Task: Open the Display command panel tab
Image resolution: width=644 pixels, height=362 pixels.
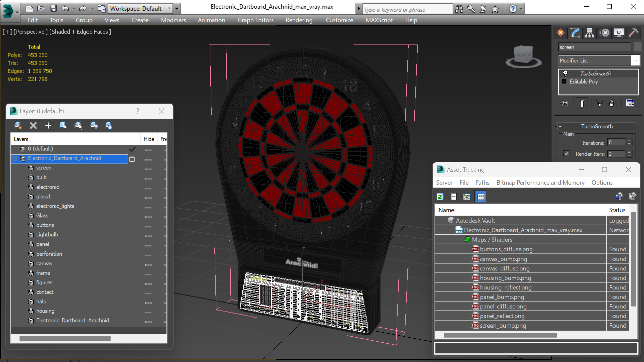Action: [619, 33]
